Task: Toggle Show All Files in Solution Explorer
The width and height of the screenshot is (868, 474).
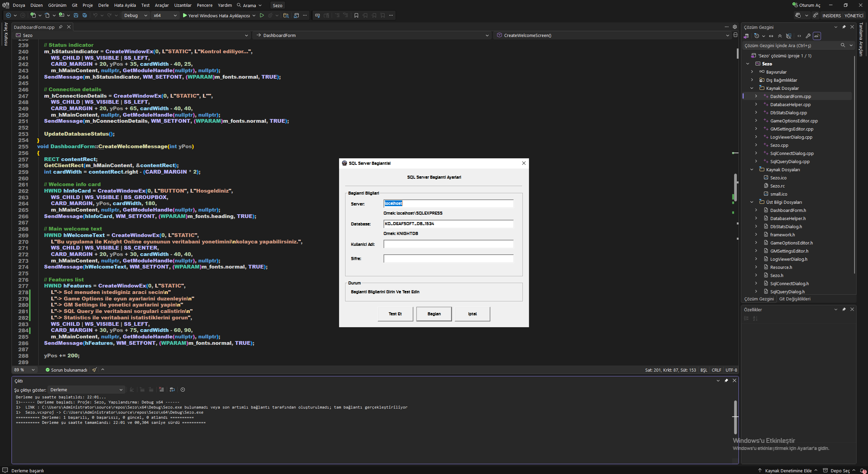Action: (789, 36)
